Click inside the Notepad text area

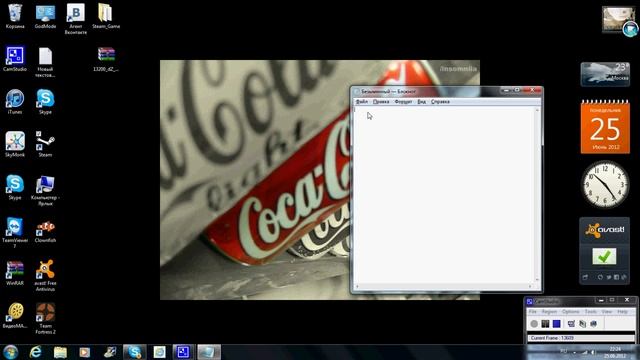pyautogui.click(x=444, y=195)
